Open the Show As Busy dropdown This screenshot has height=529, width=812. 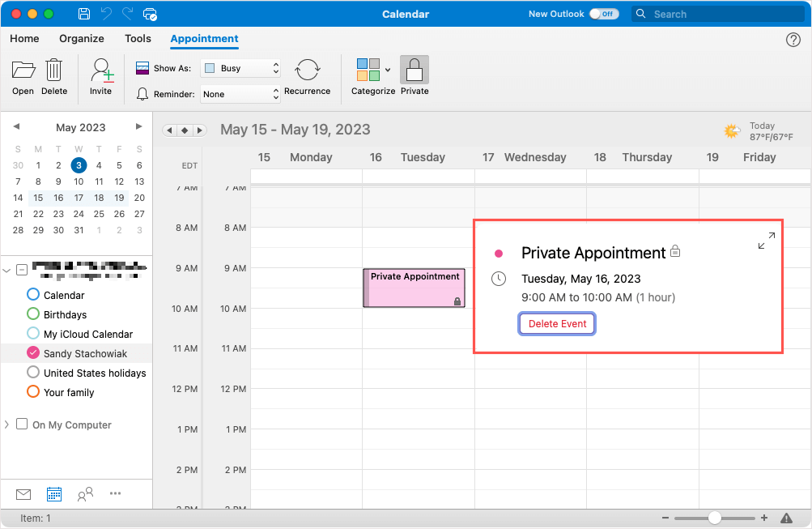coord(240,69)
